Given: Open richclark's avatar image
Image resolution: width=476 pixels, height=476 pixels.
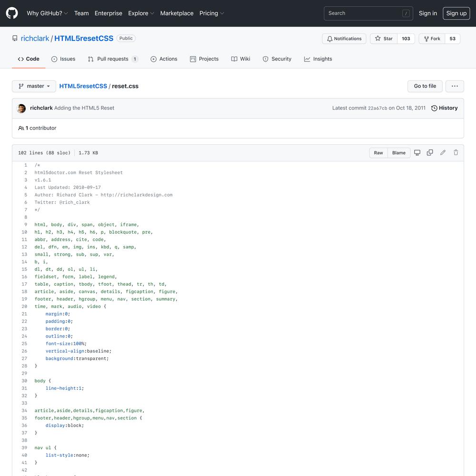Looking at the screenshot, I should point(21,109).
